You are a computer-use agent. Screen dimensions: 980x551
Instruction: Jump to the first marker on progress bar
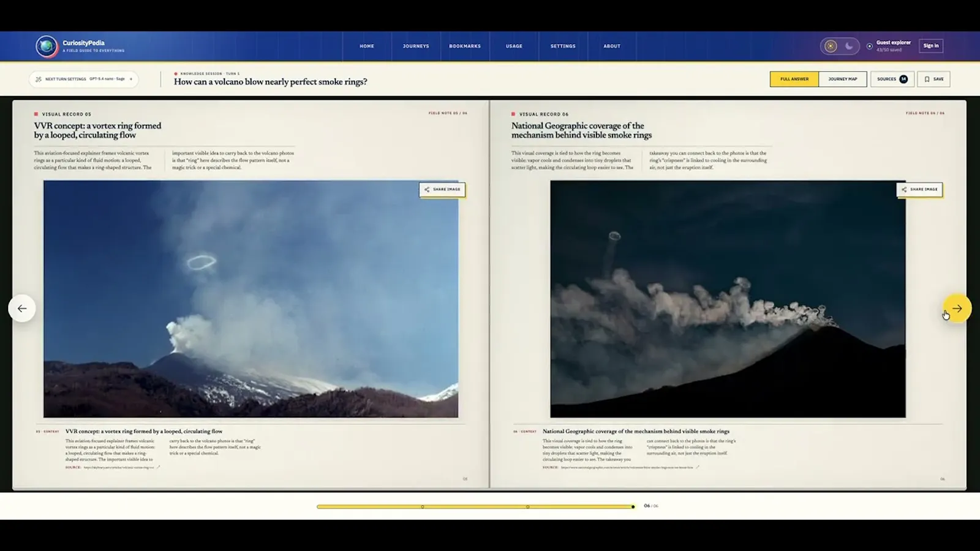pyautogui.click(x=423, y=507)
